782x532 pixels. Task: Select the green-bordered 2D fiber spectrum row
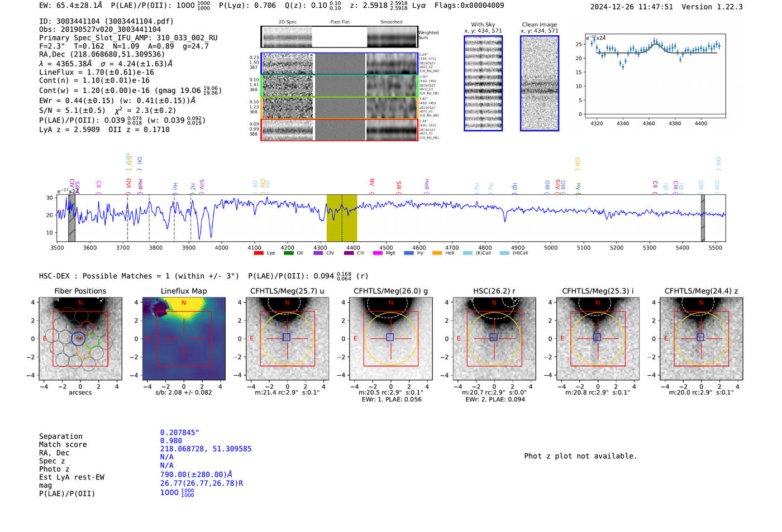(340, 86)
